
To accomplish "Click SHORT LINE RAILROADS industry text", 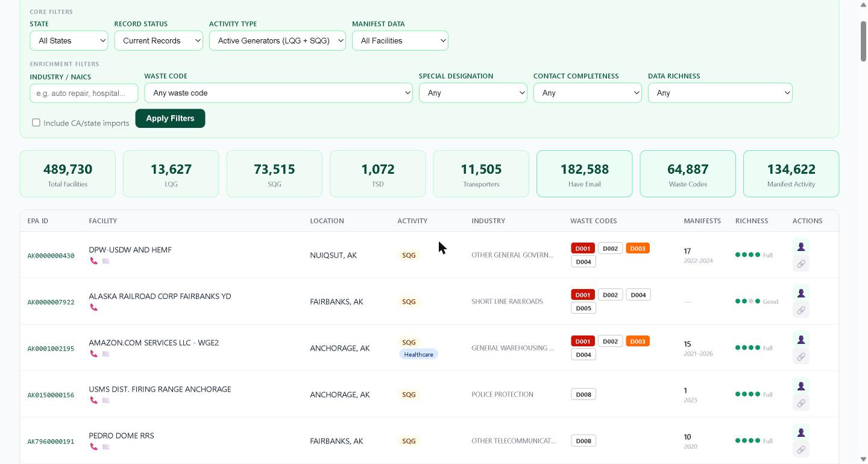I will click(x=507, y=302).
